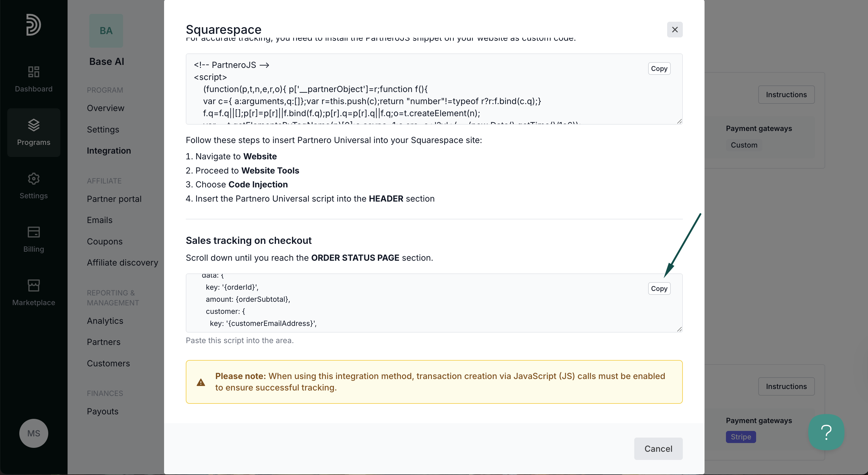Click the 'Paste this script into the area.' hint
Viewport: 868px width, 475px height.
[239, 340]
